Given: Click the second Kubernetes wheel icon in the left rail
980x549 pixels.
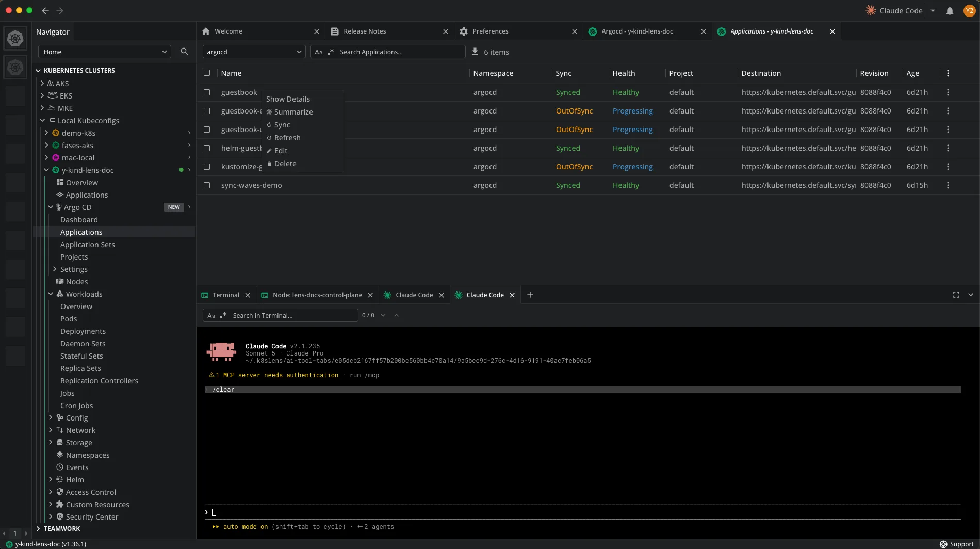Looking at the screenshot, I should 15,67.
